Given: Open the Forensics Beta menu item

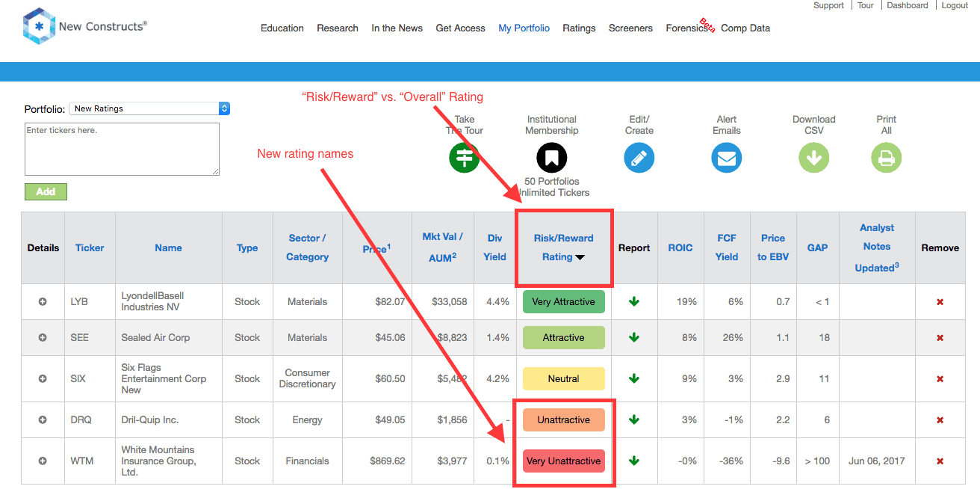Looking at the screenshot, I should (x=687, y=28).
